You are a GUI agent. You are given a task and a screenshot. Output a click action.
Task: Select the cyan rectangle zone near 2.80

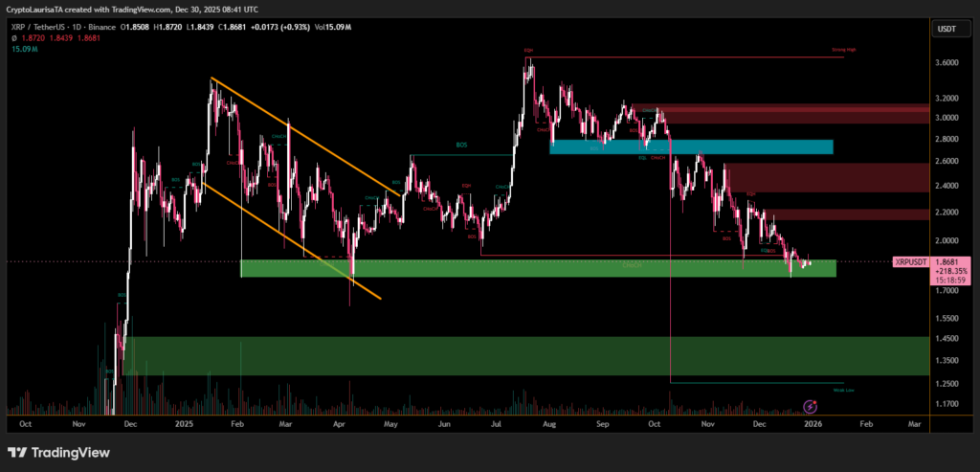(x=691, y=146)
